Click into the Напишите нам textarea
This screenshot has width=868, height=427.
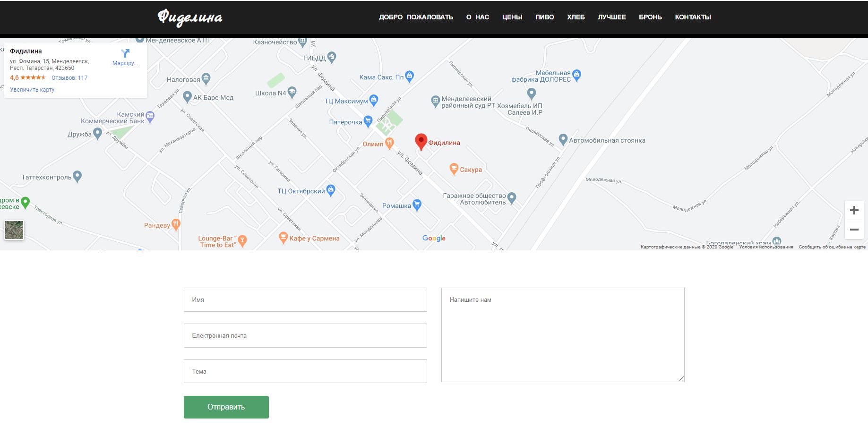[x=562, y=334]
